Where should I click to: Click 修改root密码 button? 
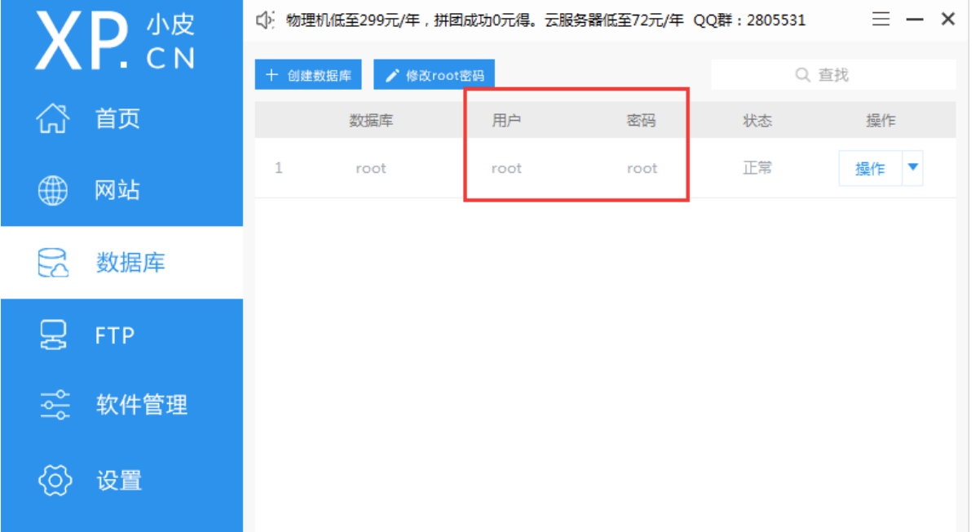(x=434, y=75)
